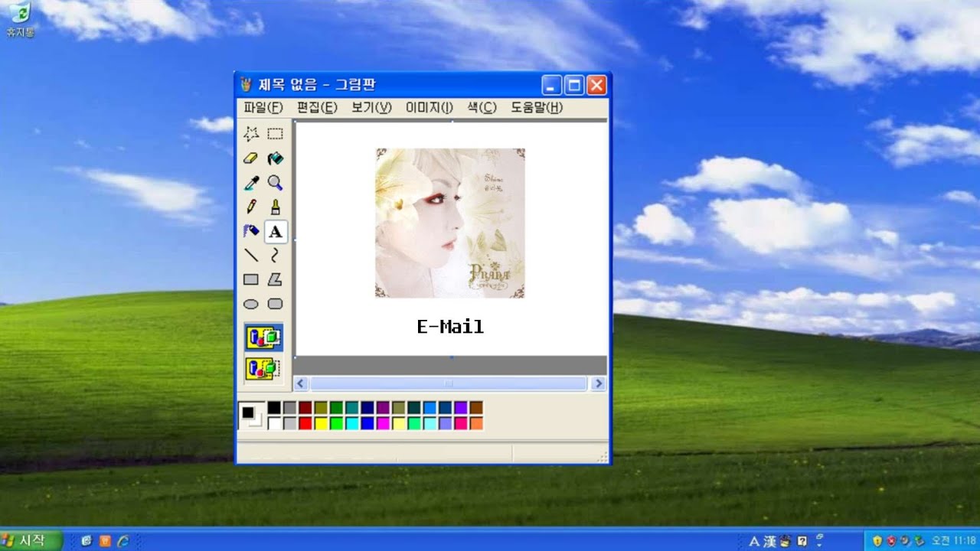Close the Paint window
This screenshot has height=551, width=980.
point(596,85)
